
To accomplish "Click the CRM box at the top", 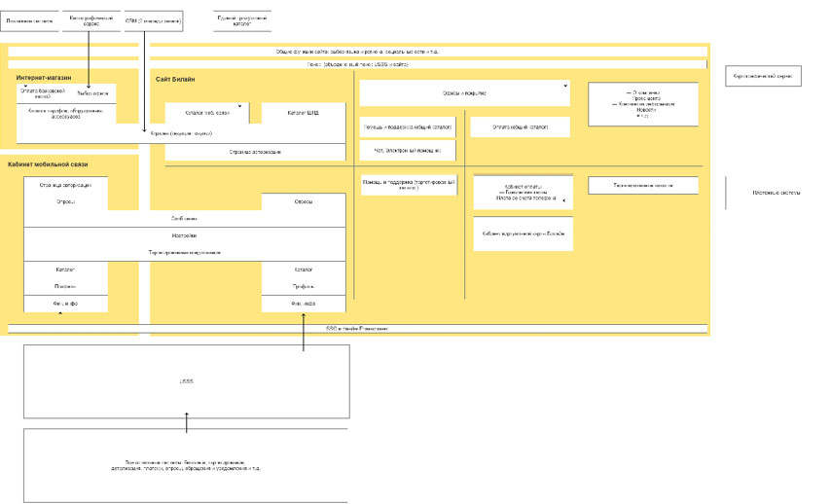I will click(154, 19).
